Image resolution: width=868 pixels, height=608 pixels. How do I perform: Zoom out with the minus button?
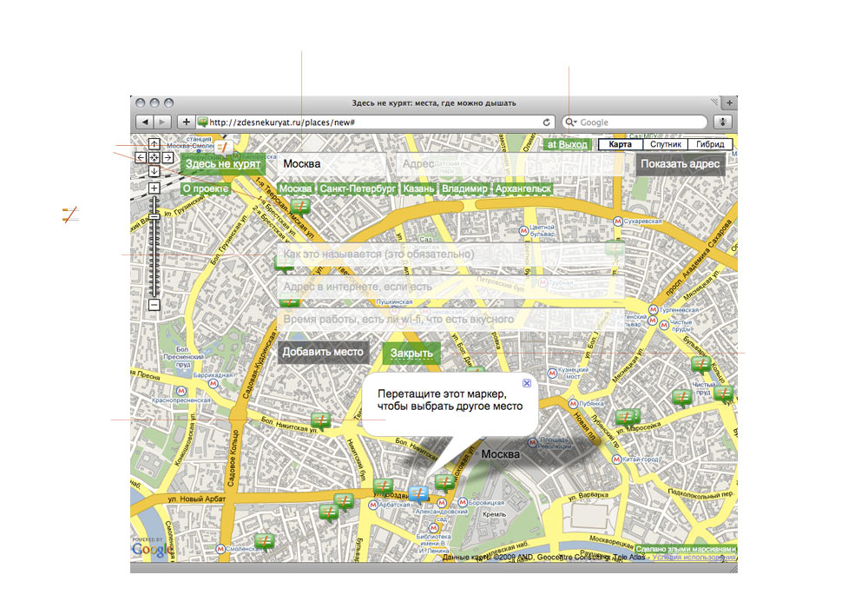click(x=154, y=305)
